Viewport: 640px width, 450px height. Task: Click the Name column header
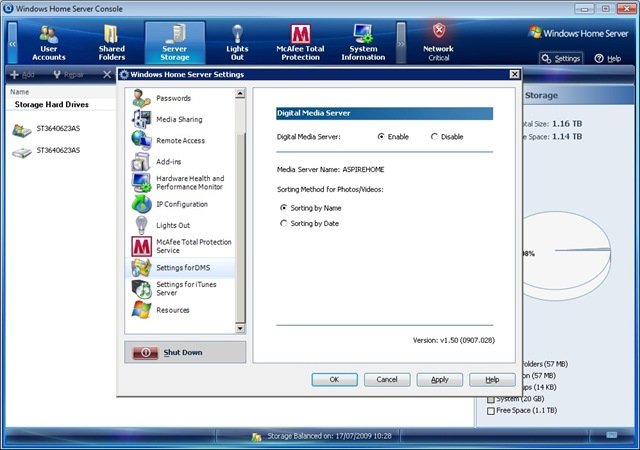click(20, 92)
